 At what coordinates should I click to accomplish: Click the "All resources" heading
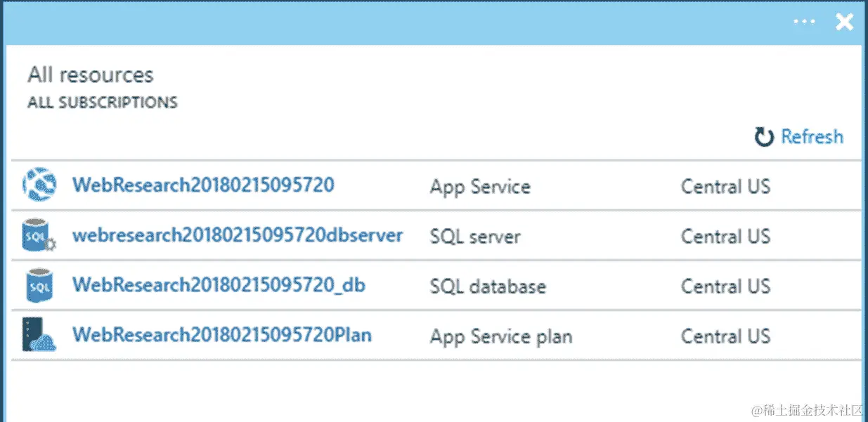click(x=90, y=74)
